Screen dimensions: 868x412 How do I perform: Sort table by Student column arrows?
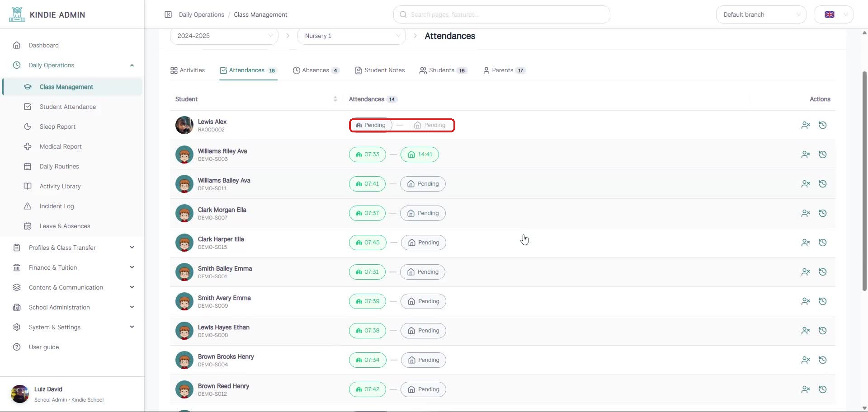(x=335, y=99)
